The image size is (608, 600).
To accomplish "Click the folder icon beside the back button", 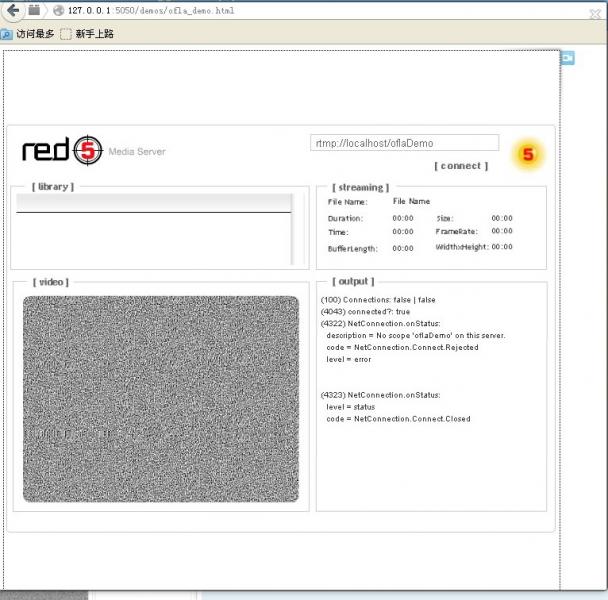I will pos(35,10).
